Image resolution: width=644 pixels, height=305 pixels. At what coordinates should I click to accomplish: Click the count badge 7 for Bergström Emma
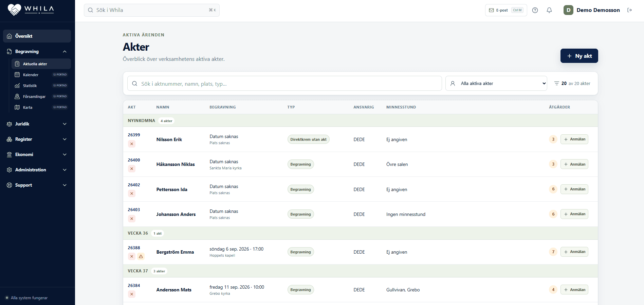pyautogui.click(x=553, y=252)
